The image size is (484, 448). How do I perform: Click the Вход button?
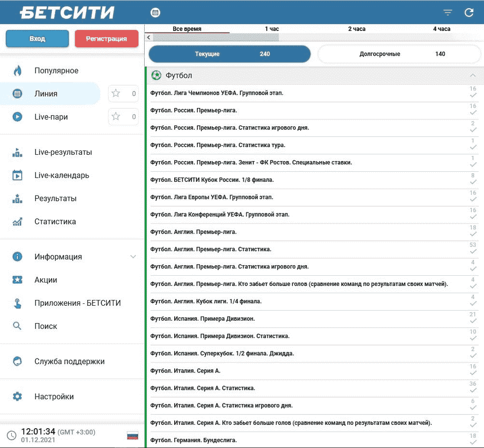click(x=37, y=39)
